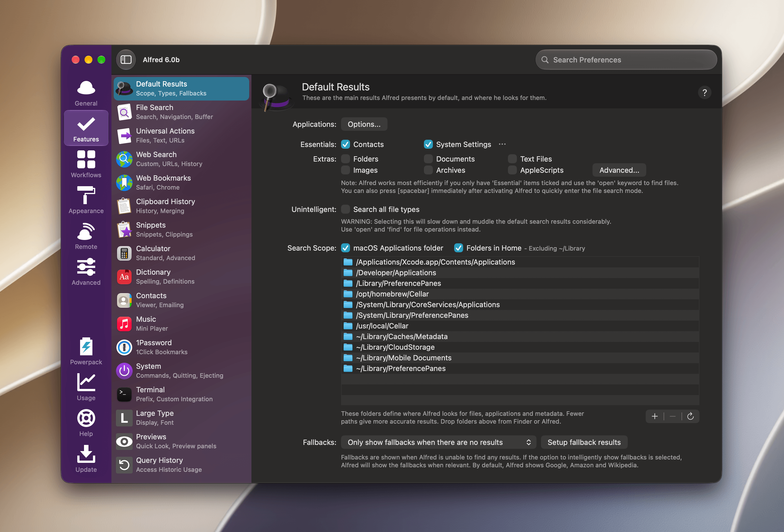Click the ellipsis next to System Settings
Screen dimensions: 784x532
click(x=502, y=144)
